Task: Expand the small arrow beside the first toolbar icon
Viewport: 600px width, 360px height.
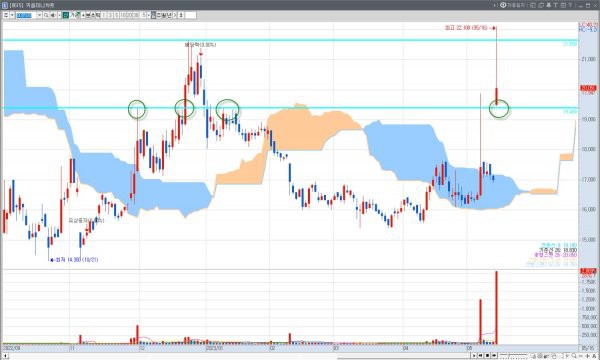Action: [12, 15]
